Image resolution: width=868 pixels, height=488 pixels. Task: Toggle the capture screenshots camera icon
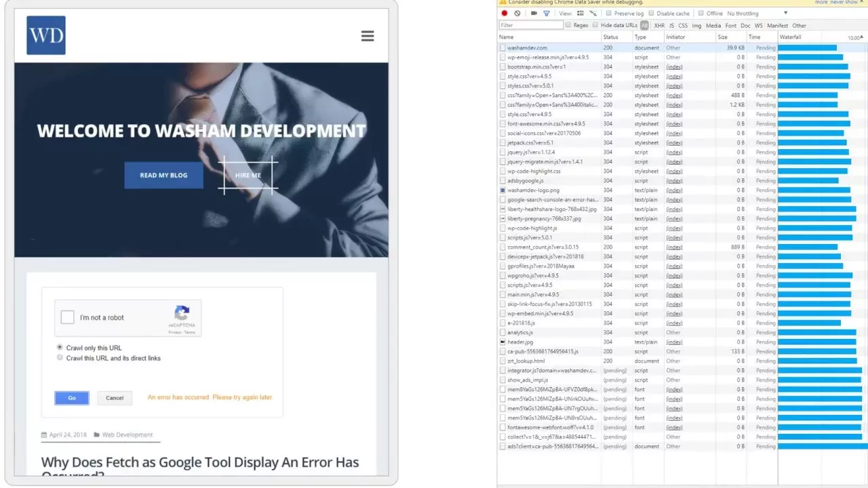(534, 14)
